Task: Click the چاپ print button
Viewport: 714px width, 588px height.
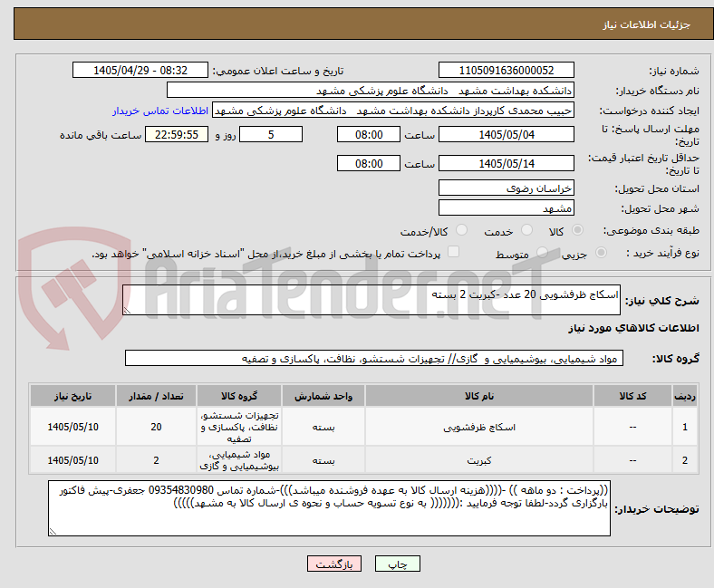Action: 398,564
